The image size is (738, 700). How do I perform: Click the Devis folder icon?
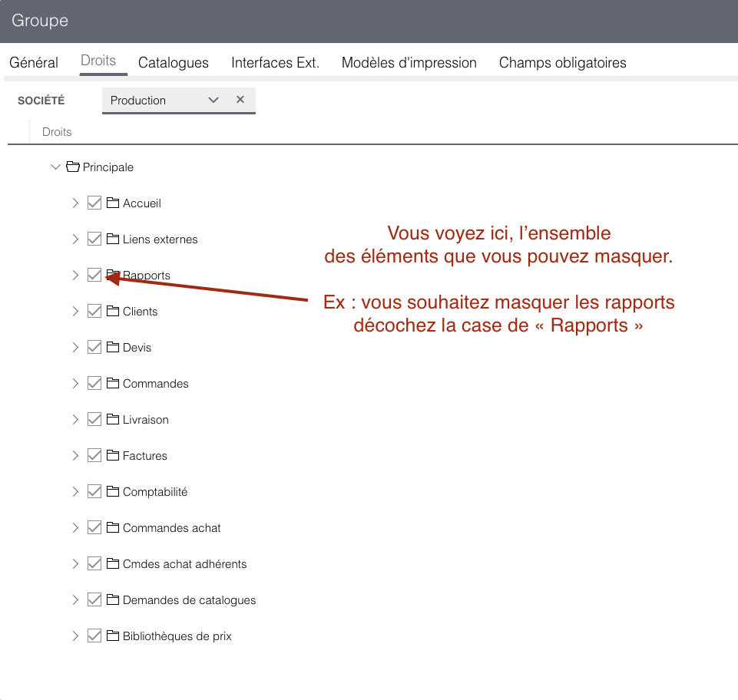pos(112,347)
